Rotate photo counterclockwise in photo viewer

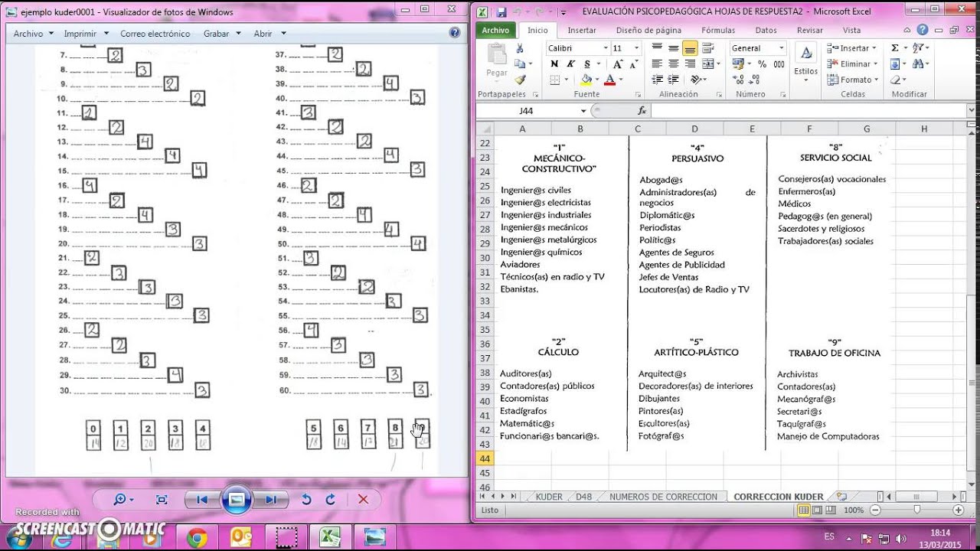tap(306, 500)
